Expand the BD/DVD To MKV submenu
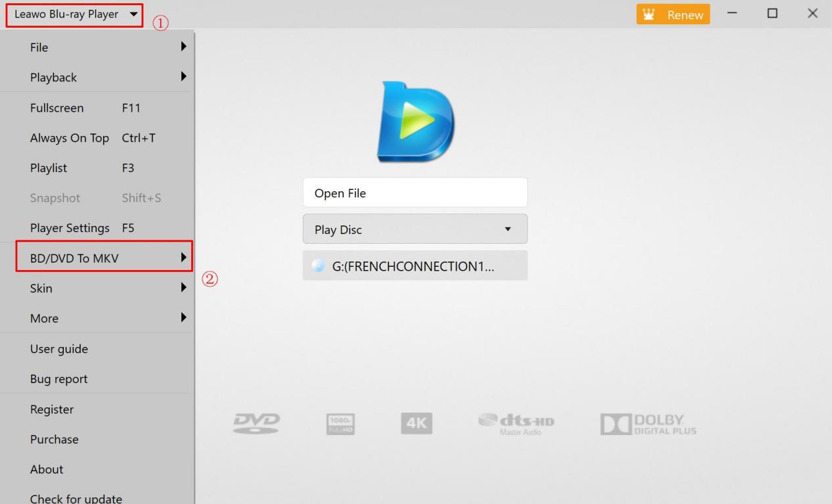Image resolution: width=832 pixels, height=504 pixels. (x=104, y=258)
